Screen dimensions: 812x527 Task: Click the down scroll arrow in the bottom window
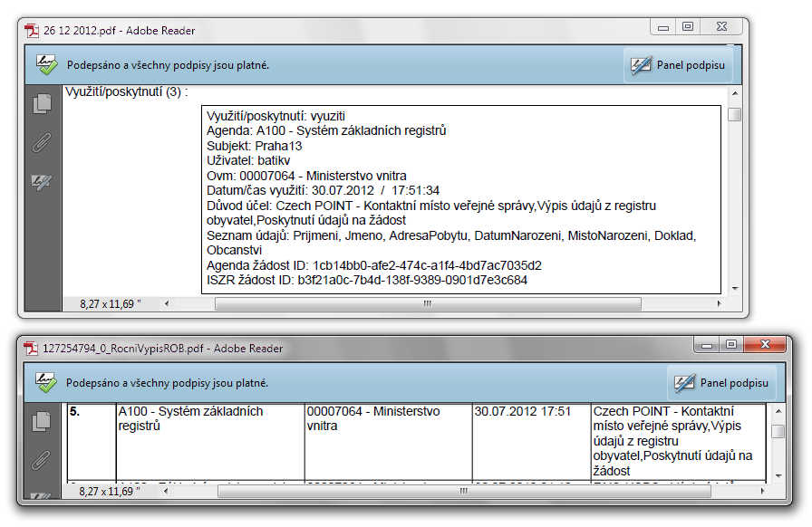pyautogui.click(x=778, y=475)
